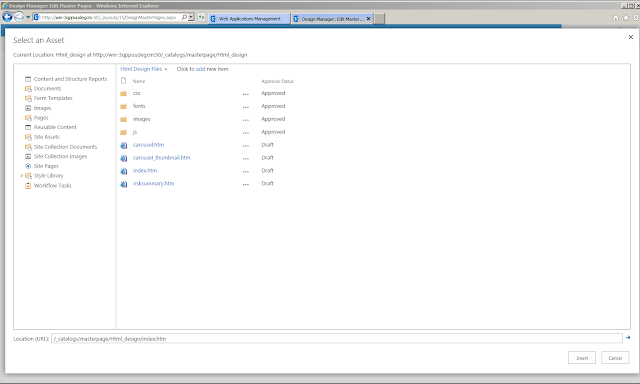
Task: Switch to Web Applications Management tab
Action: pos(249,19)
